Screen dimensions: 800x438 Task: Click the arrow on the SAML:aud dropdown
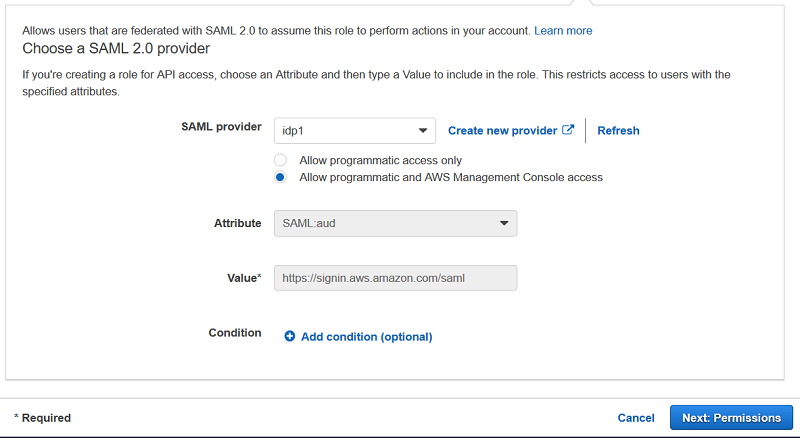pyautogui.click(x=504, y=223)
